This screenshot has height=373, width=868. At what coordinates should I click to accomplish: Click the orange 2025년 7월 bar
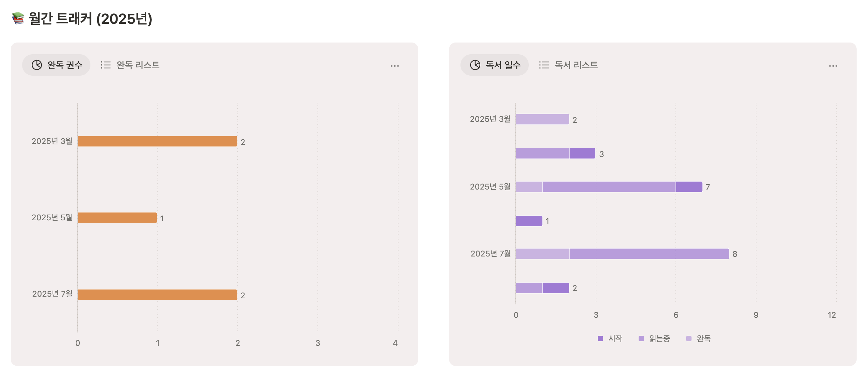click(x=157, y=295)
